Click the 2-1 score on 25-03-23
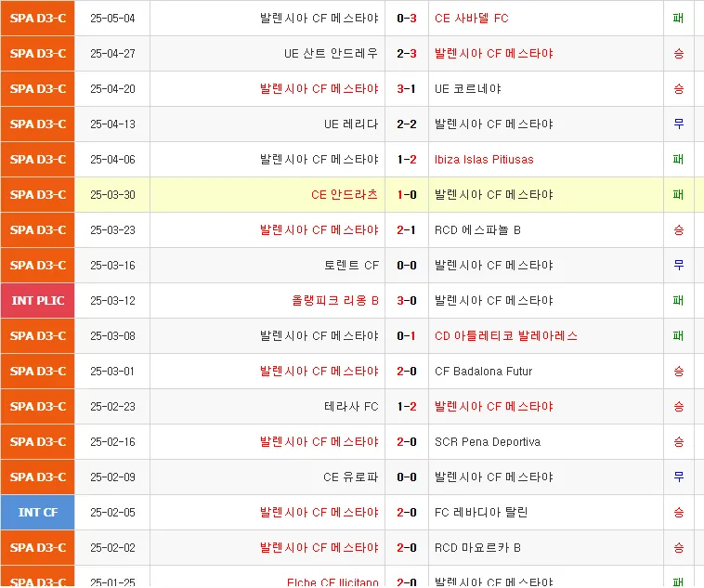 click(x=406, y=230)
